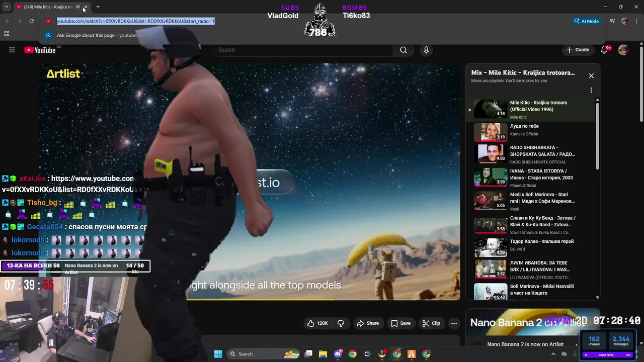This screenshot has width=644, height=362.
Task: Open the YouTube account avatar menu
Action: pyautogui.click(x=623, y=50)
